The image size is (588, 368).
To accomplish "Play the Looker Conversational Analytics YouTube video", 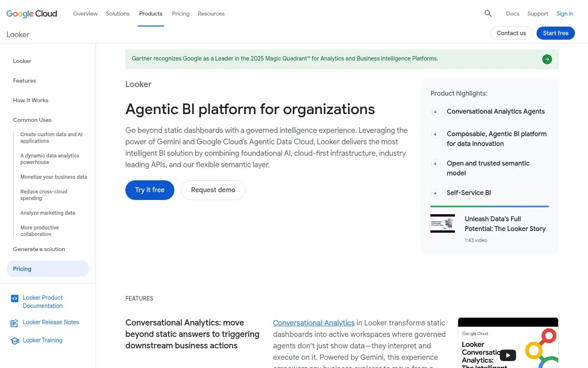I will tap(508, 355).
